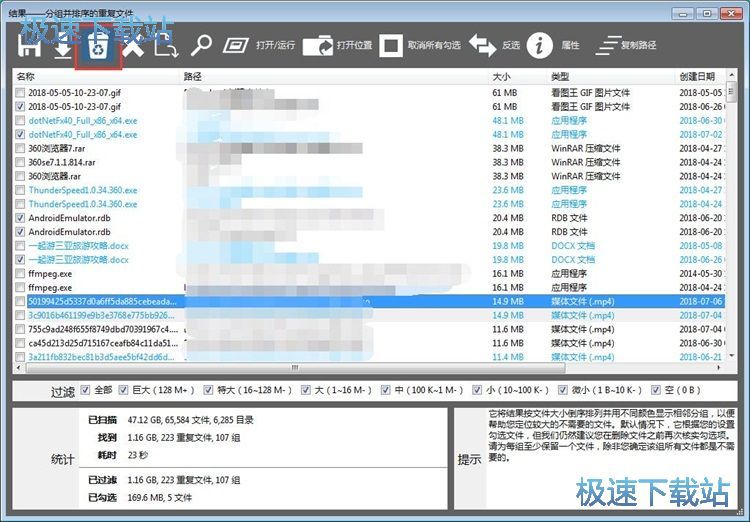The image size is (750, 522).
Task: Click the horizontal scrollbar thumb under the list
Action: pos(295,368)
